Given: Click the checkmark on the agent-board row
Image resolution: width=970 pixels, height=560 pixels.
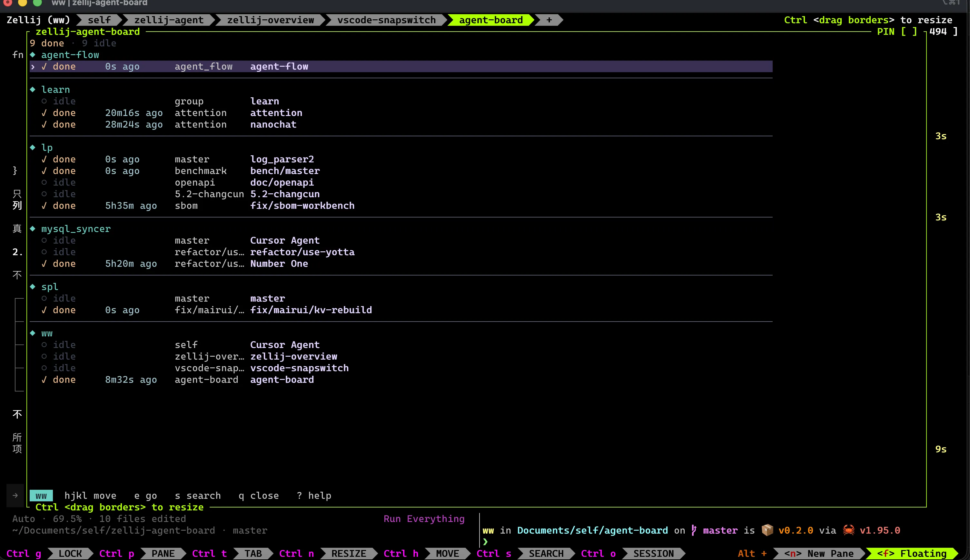Looking at the screenshot, I should point(44,380).
